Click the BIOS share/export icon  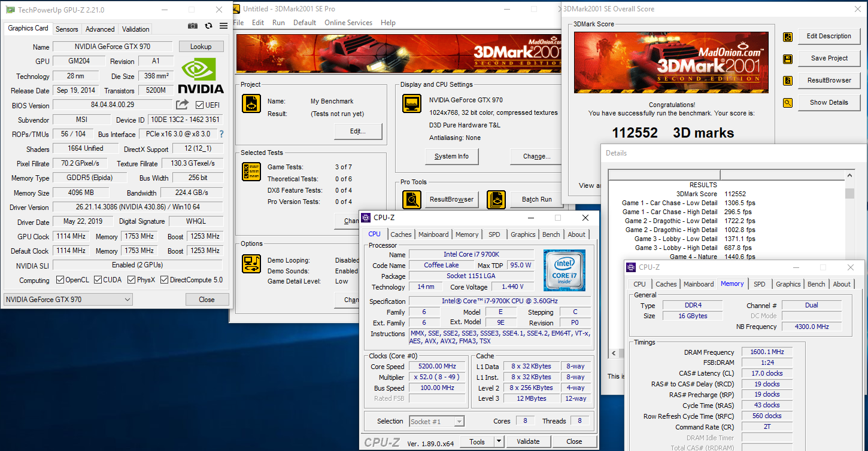(x=182, y=105)
